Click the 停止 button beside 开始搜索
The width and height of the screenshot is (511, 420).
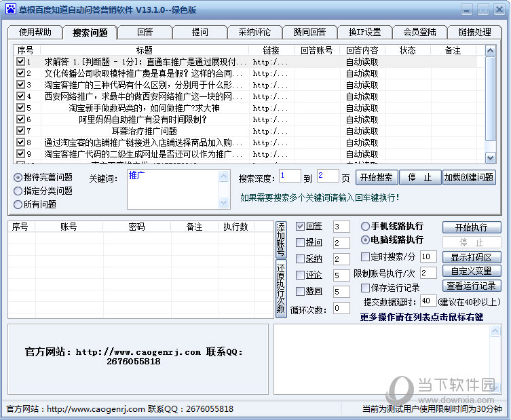pyautogui.click(x=420, y=178)
